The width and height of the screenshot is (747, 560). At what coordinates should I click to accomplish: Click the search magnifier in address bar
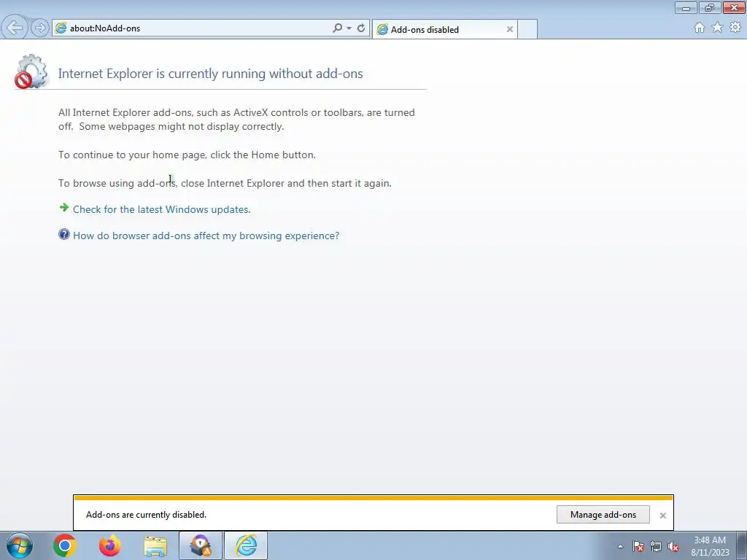coord(337,28)
